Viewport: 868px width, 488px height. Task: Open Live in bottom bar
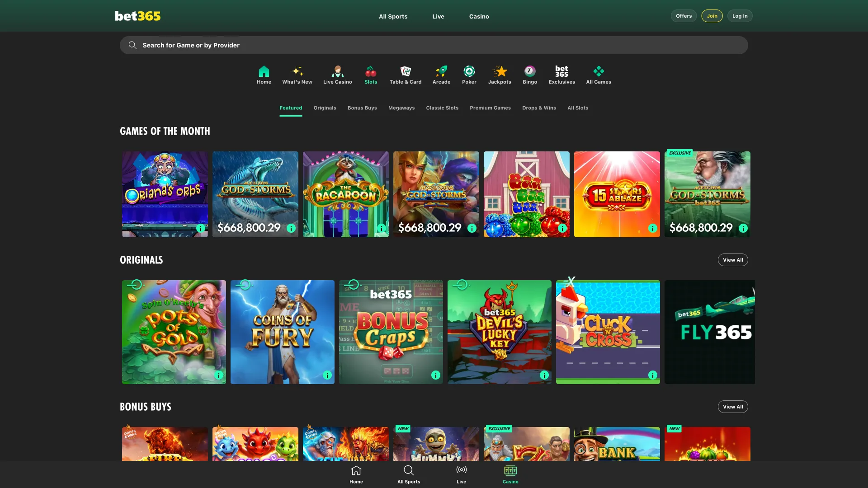pos(461,474)
